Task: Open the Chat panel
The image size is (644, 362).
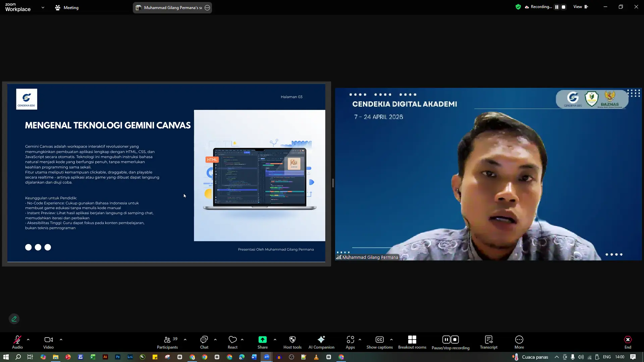Action: 204,342
